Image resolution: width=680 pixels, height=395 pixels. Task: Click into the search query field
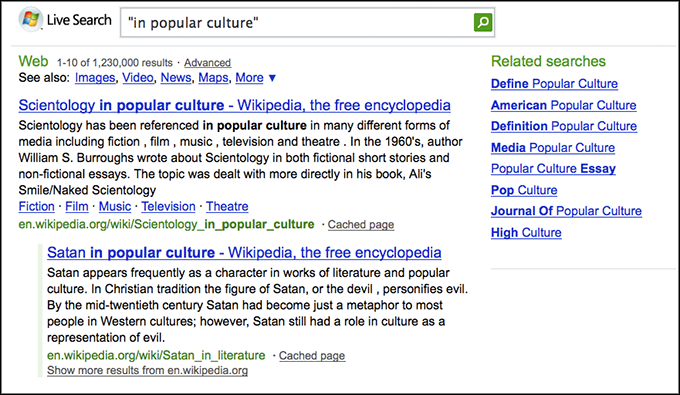(x=297, y=23)
